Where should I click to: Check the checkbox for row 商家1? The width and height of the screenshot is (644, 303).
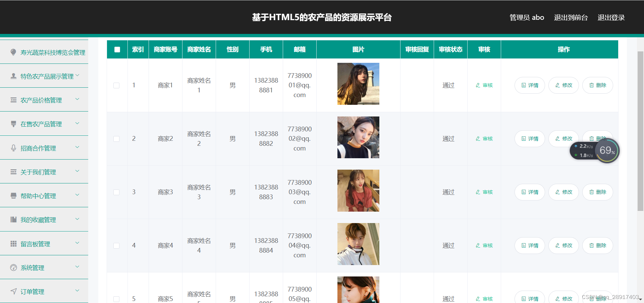[x=116, y=85]
